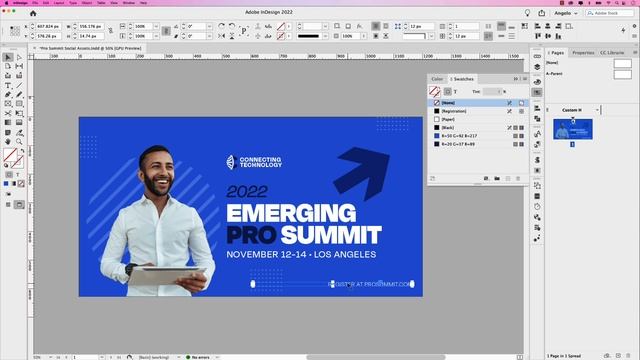This screenshot has width=640, height=360.
Task: Select the Page tool
Action: pyautogui.click(x=8, y=66)
